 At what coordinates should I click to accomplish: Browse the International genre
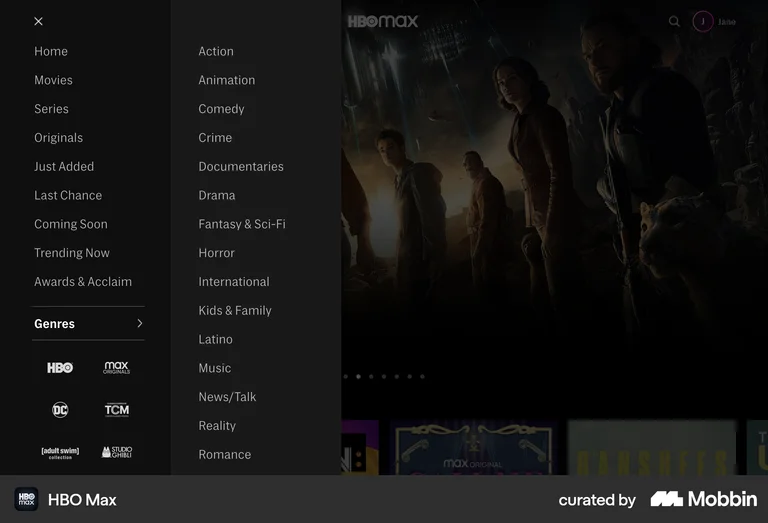[234, 282]
